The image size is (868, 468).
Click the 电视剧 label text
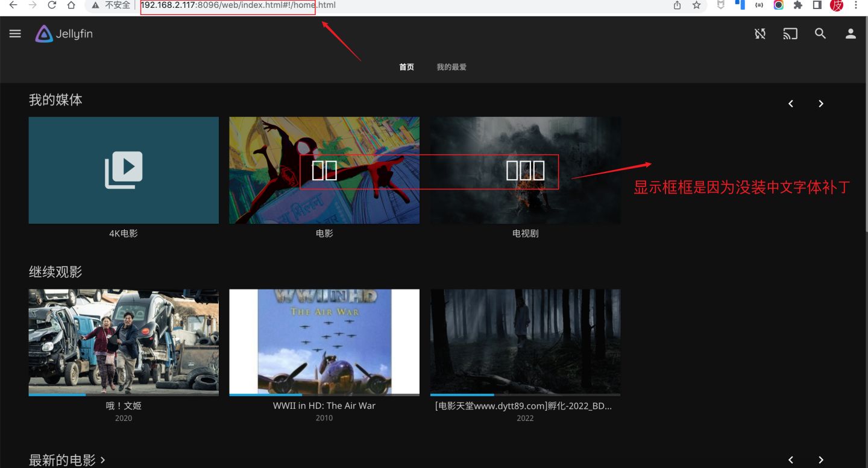click(x=525, y=233)
